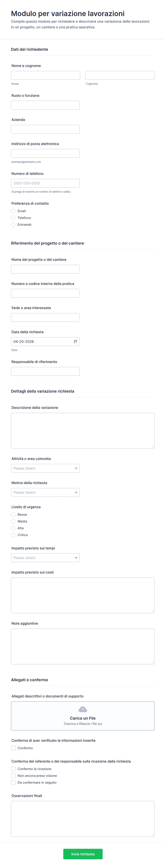Open the calendar date picker icon
Image resolution: width=164 pixels, height=868 pixels.
pyautogui.click(x=75, y=341)
